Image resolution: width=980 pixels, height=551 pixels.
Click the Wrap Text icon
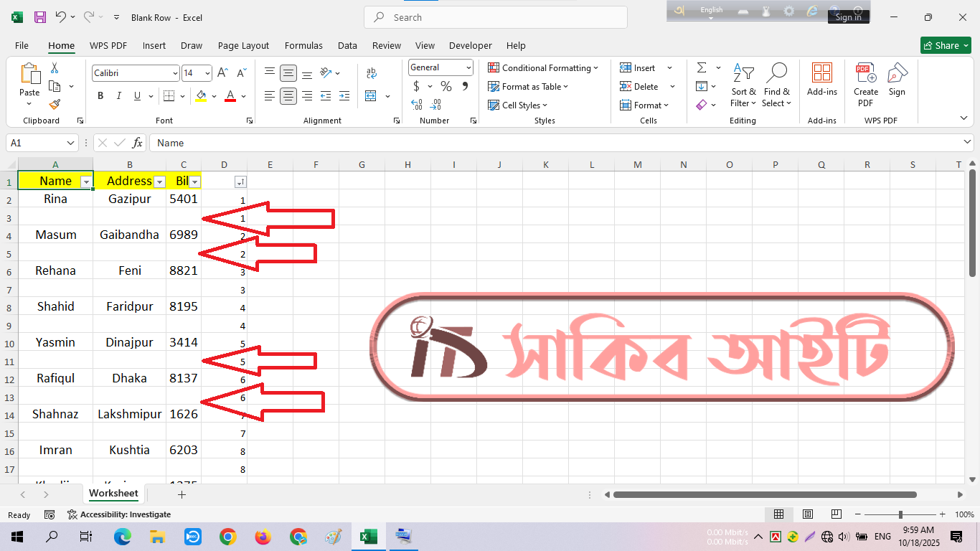point(371,73)
